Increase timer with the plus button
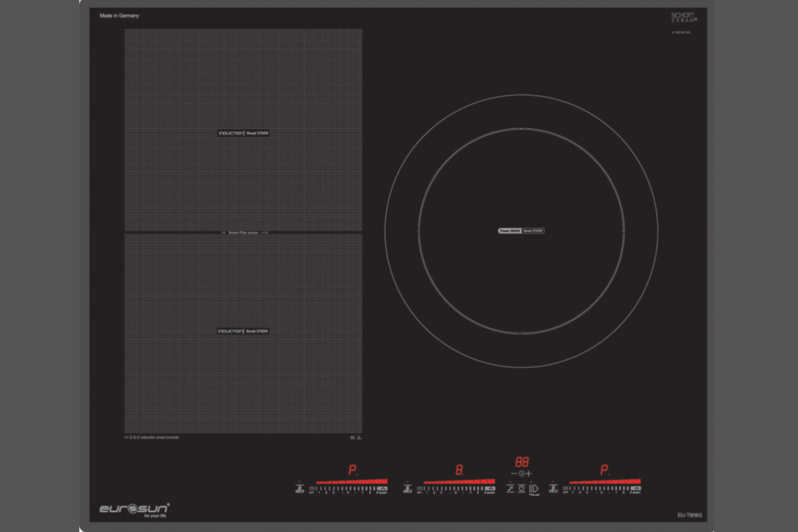Screen dimensions: 798x532 [529, 473]
